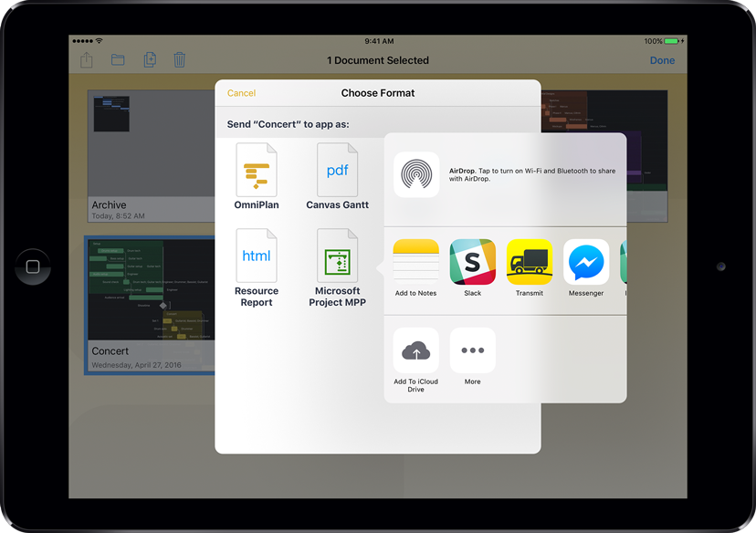Viewport: 756px width, 533px height.
Task: Share to Transmit app
Action: [530, 262]
